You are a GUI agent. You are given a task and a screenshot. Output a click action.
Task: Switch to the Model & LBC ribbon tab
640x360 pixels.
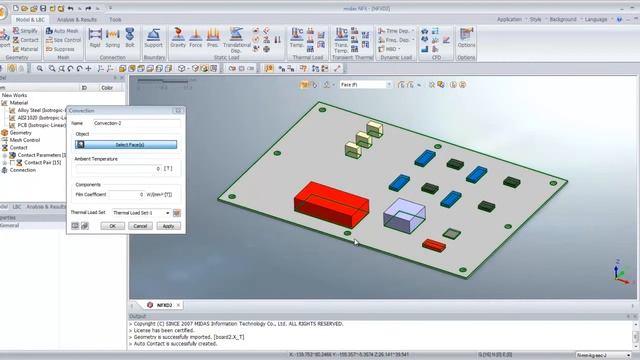[30, 20]
